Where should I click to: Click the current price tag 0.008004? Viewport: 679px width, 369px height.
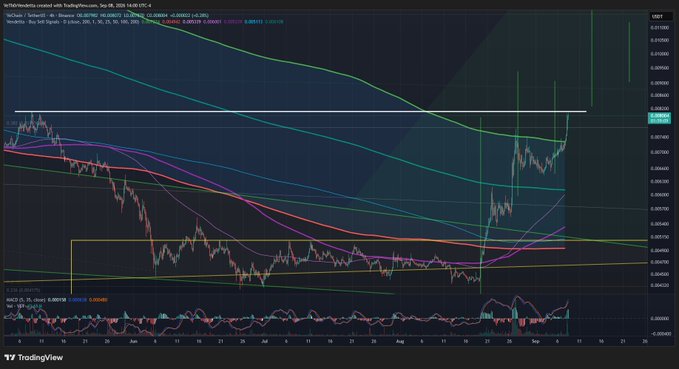(x=659, y=118)
